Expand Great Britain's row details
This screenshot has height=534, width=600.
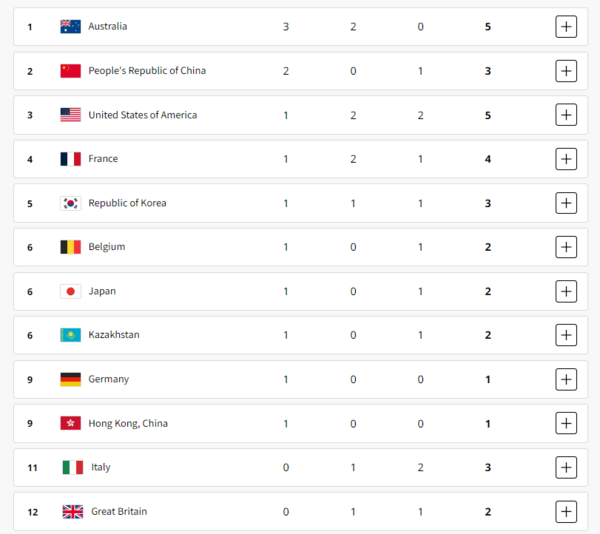coord(566,511)
